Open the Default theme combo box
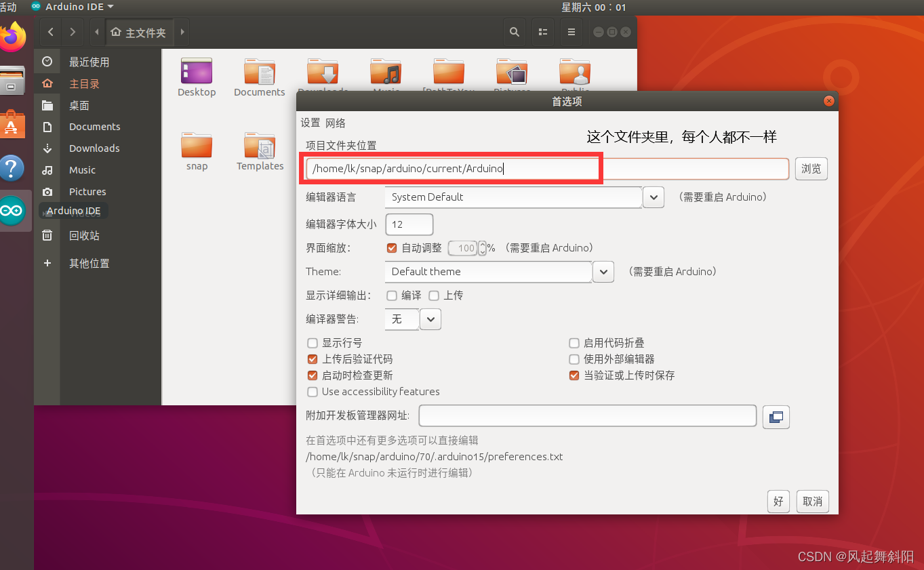This screenshot has width=924, height=570. click(488, 272)
